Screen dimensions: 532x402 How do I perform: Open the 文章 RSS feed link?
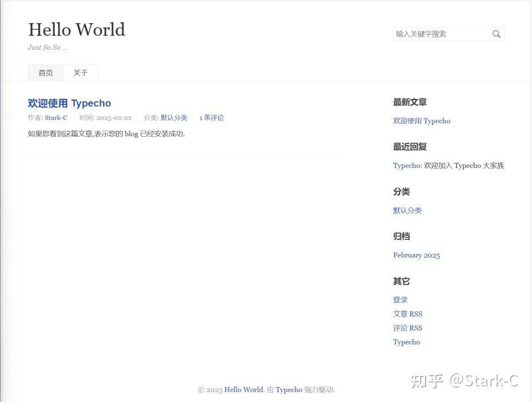407,314
